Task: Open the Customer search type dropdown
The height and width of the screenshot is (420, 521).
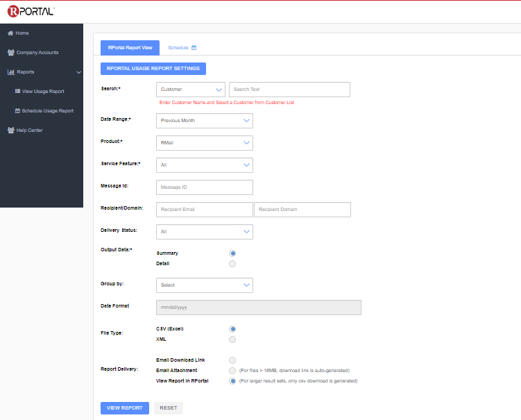Action: tap(191, 90)
